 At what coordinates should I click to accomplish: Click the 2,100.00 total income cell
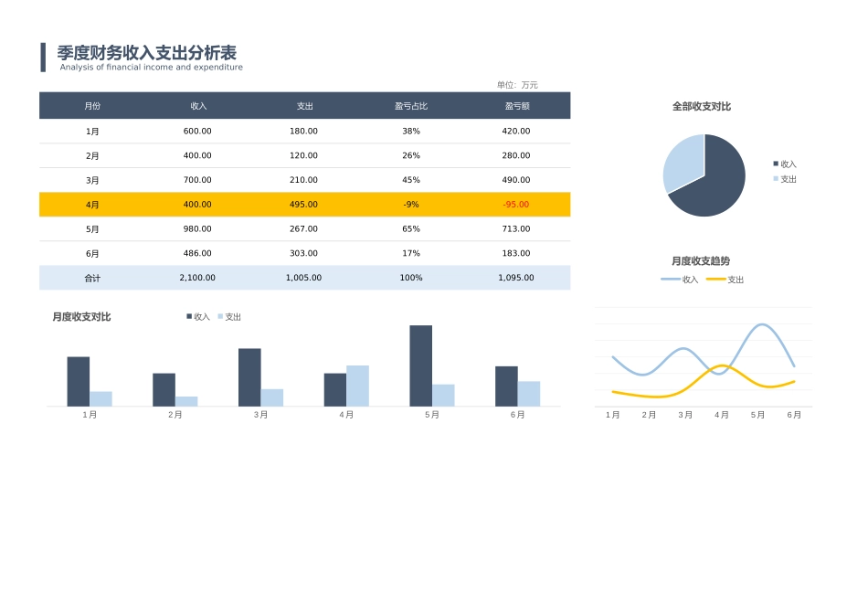click(x=197, y=278)
